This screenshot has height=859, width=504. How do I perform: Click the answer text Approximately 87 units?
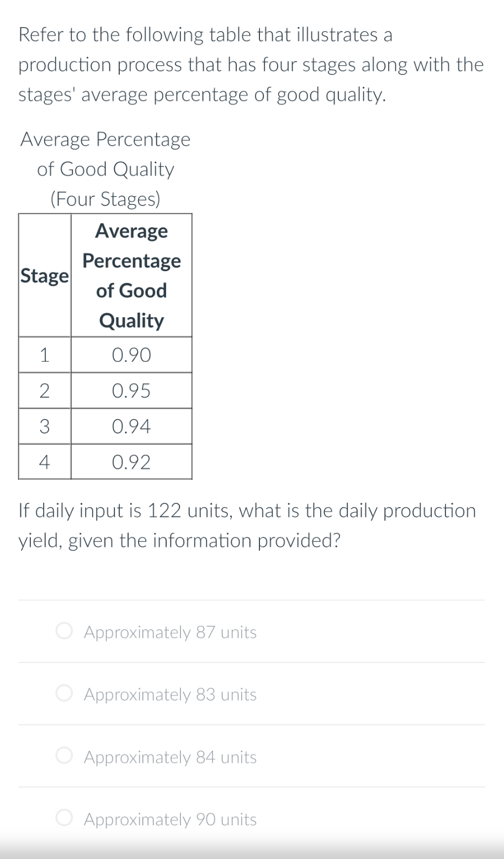[x=169, y=631]
